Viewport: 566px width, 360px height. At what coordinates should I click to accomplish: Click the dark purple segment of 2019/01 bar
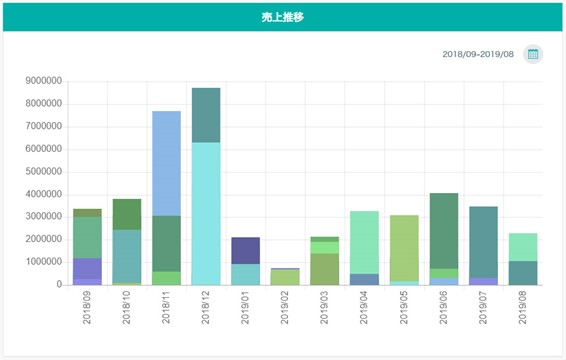[x=245, y=251]
